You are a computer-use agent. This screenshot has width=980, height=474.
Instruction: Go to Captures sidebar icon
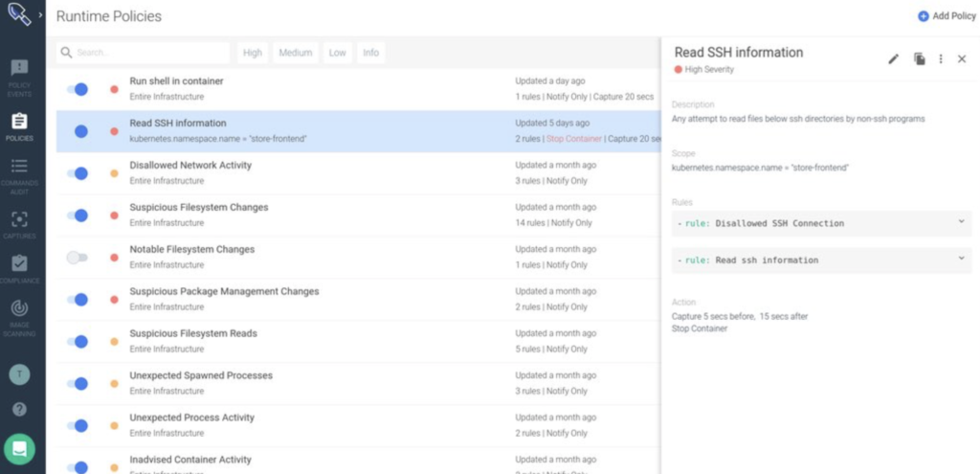coord(19,224)
